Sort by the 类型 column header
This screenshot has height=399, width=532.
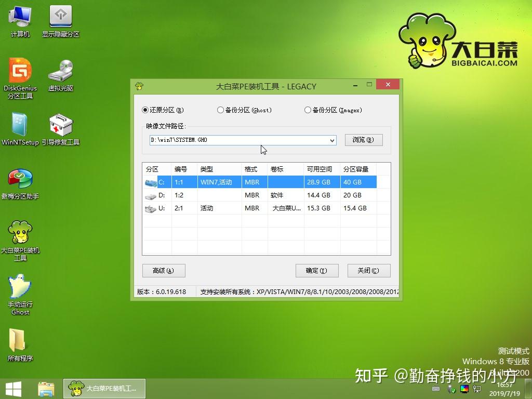pos(220,169)
